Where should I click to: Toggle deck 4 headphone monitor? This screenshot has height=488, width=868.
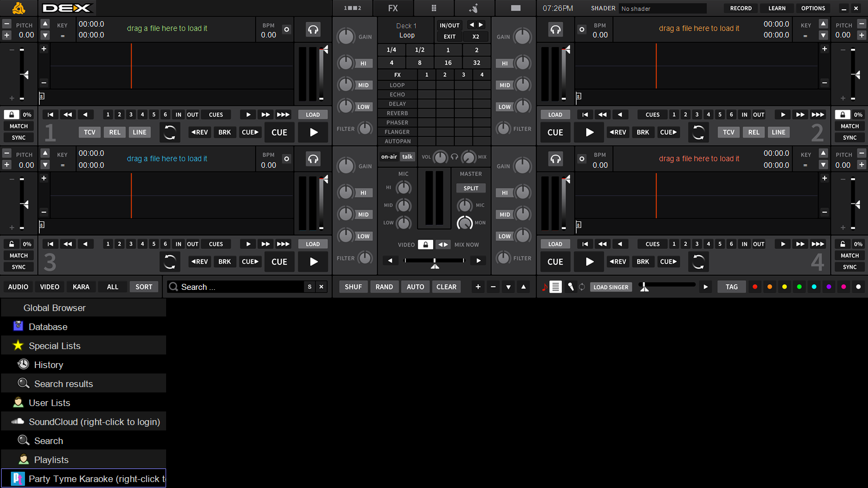555,159
